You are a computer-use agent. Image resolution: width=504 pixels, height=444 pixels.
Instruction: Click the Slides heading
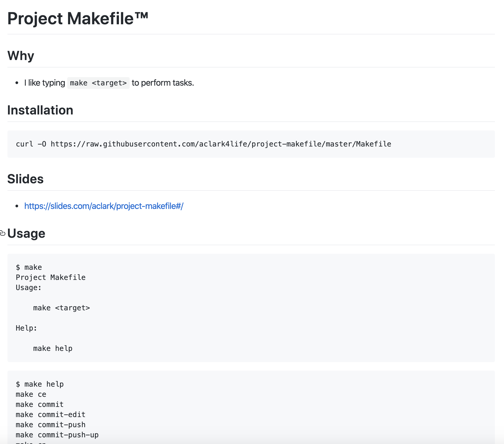25,179
